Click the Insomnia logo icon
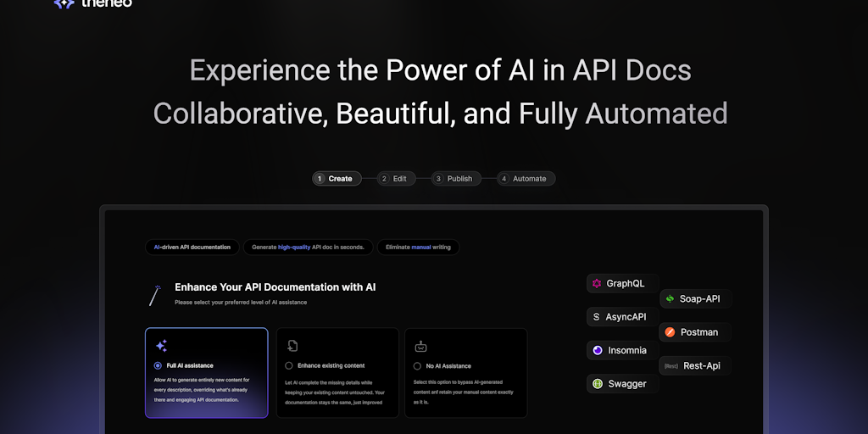Viewport: 868px width, 434px height. [598, 350]
